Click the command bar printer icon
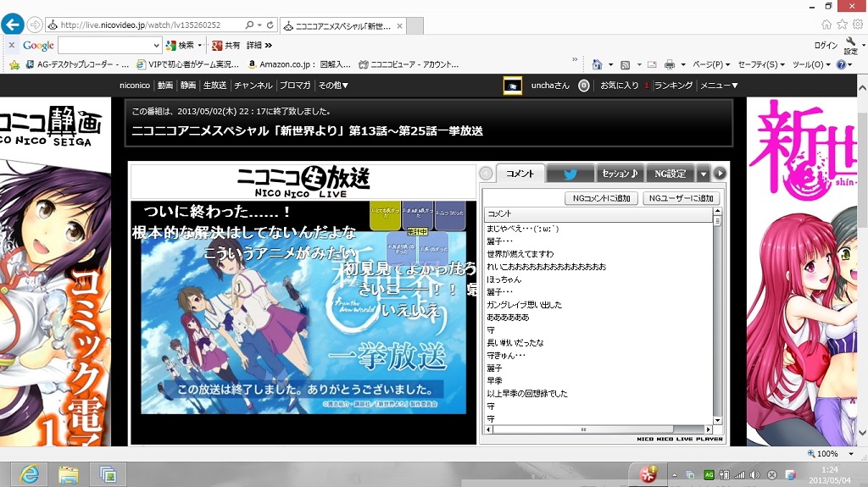 point(670,64)
